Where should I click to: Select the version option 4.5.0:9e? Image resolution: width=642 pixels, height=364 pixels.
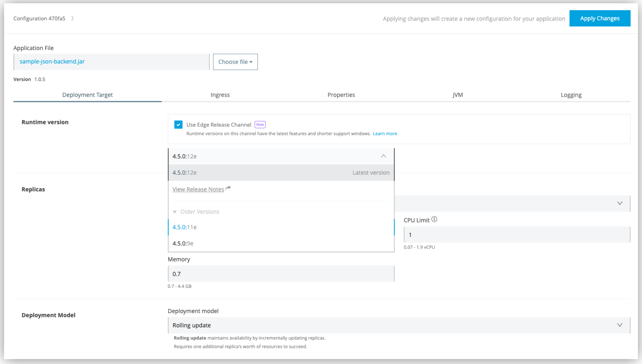[183, 243]
